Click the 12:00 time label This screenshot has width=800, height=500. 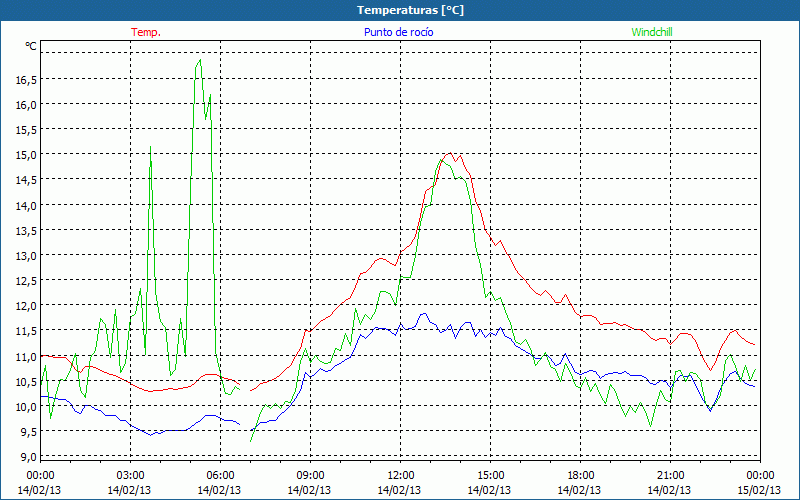[x=400, y=475]
